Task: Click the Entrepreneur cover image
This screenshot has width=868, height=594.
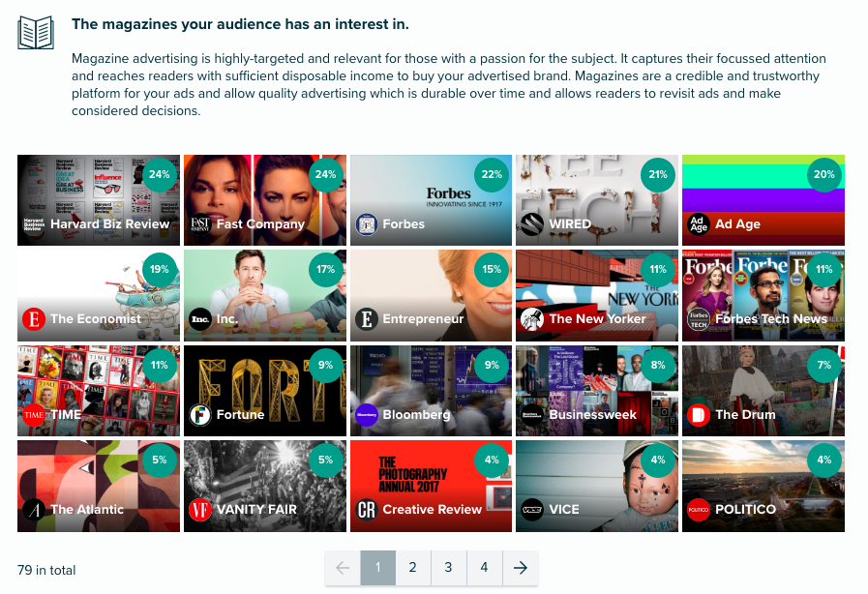Action: (x=431, y=295)
